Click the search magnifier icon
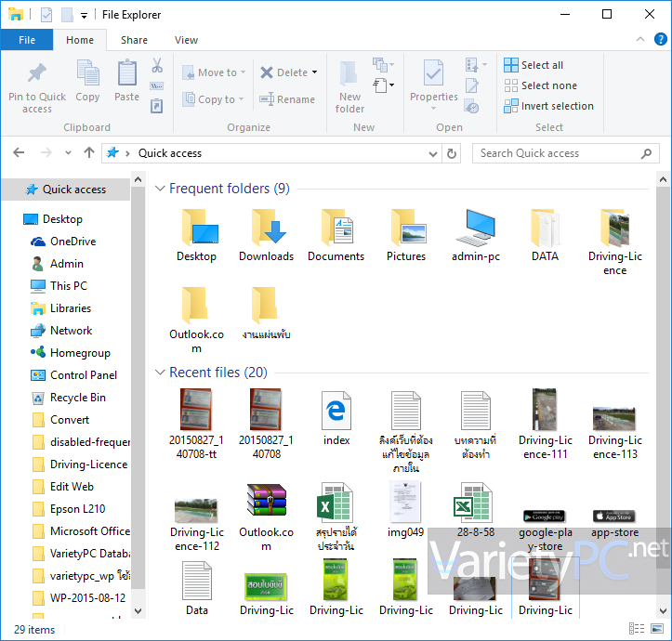Image resolution: width=672 pixels, height=641 pixels. pyautogui.click(x=646, y=153)
